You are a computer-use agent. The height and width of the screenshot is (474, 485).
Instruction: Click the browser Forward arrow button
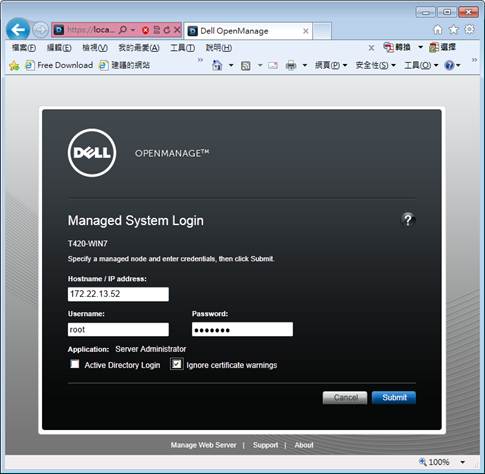[x=41, y=30]
